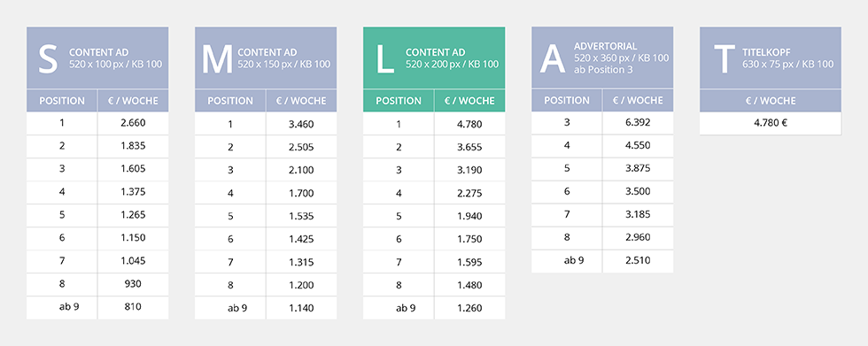Click Position column header in S table
Viewport: 868px width, 346px height.
point(62,101)
